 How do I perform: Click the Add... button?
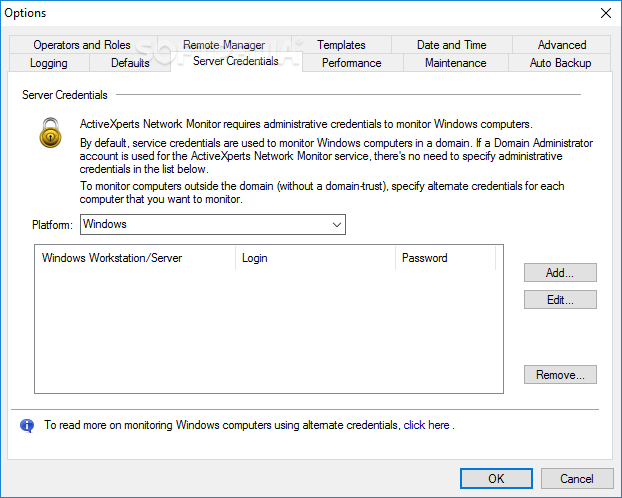click(560, 273)
